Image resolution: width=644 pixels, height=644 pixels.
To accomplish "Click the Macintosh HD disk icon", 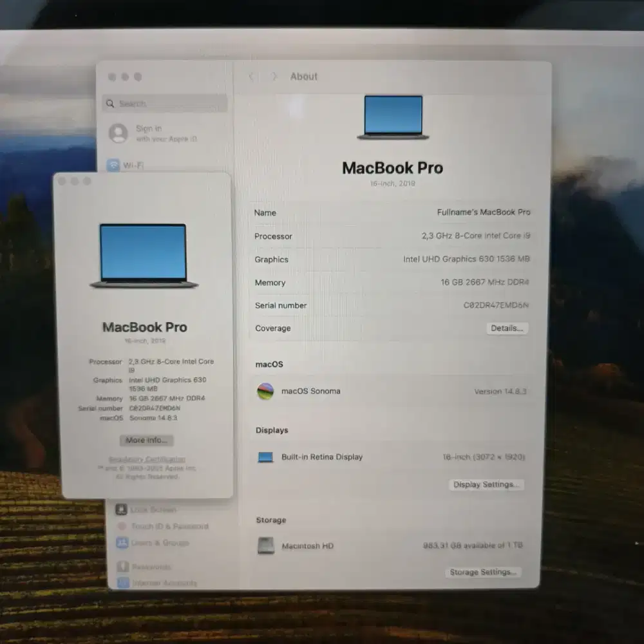I will (x=267, y=546).
